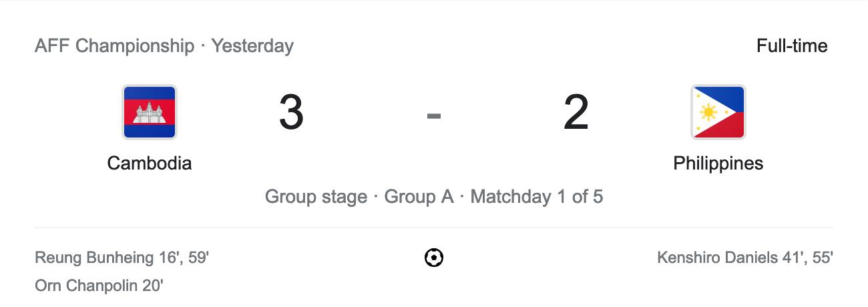Click the Philippines flag icon
Screen dimensions: 868x307
[718, 112]
